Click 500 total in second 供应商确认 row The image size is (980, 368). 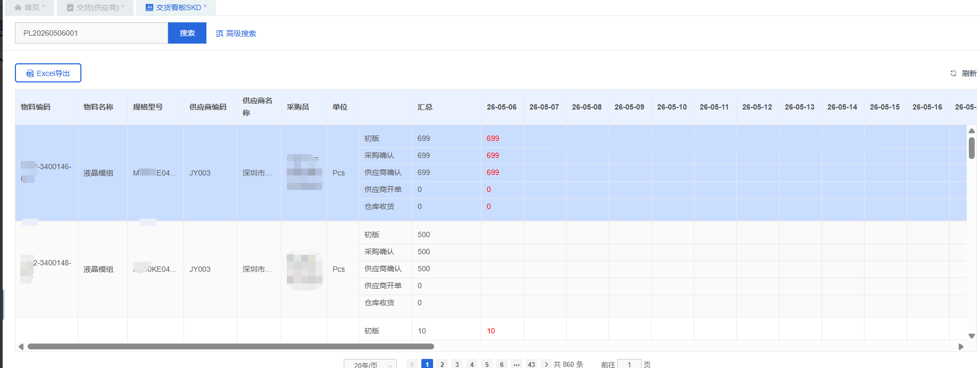424,269
